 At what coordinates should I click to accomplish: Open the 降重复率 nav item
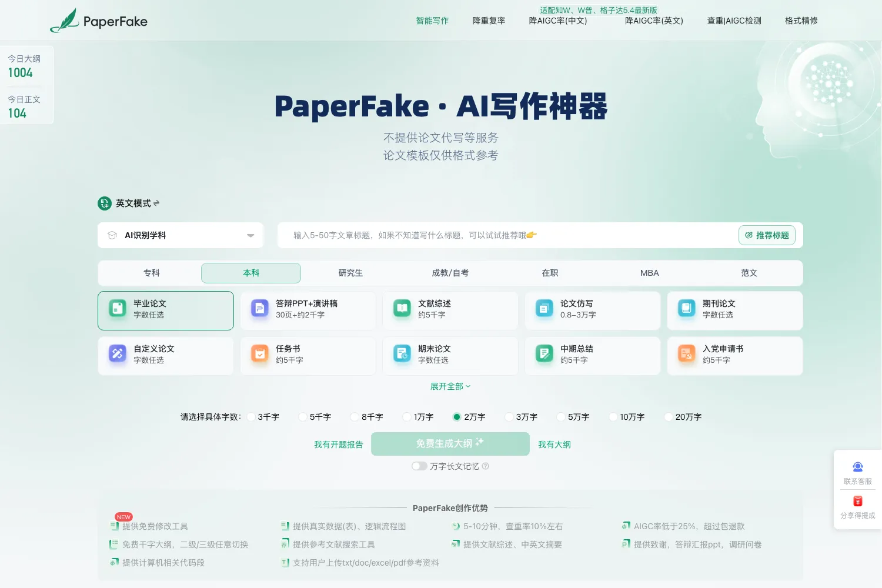point(489,21)
